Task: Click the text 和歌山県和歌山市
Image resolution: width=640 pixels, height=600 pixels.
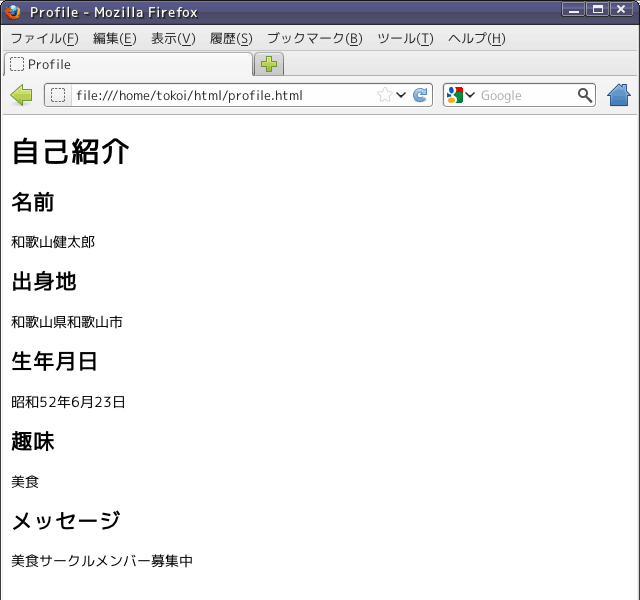Action: coord(67,322)
